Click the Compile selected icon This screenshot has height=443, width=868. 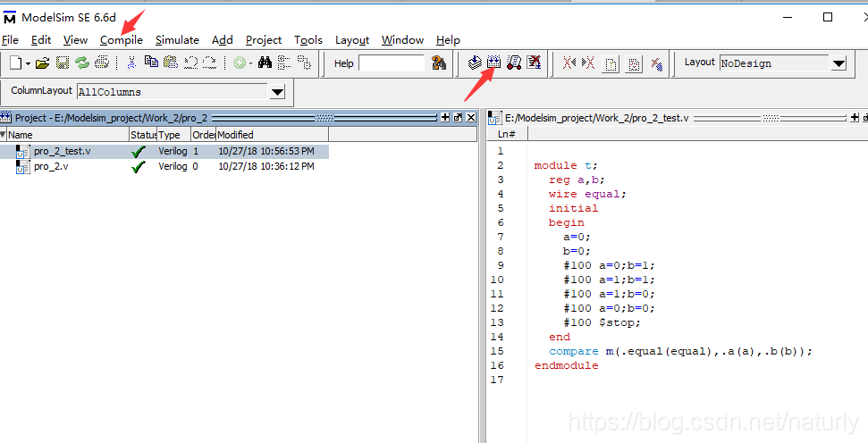[475, 63]
